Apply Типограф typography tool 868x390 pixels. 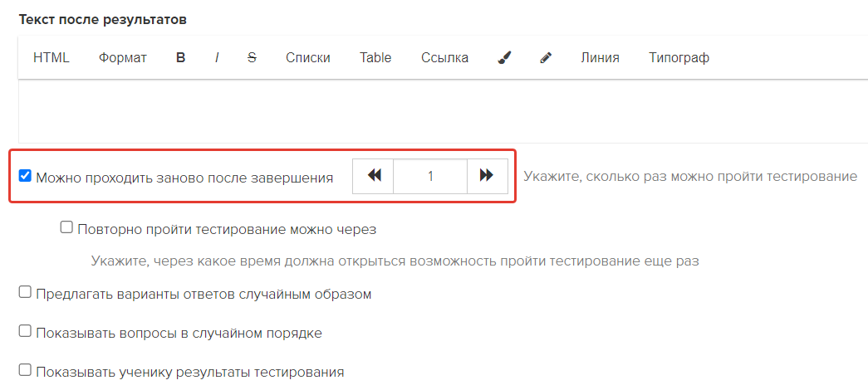[x=679, y=57]
